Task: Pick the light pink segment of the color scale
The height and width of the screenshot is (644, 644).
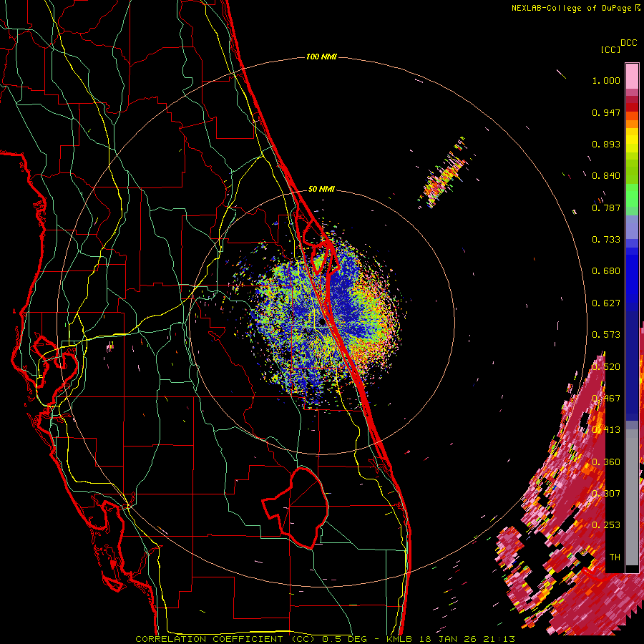Action: pyautogui.click(x=632, y=76)
